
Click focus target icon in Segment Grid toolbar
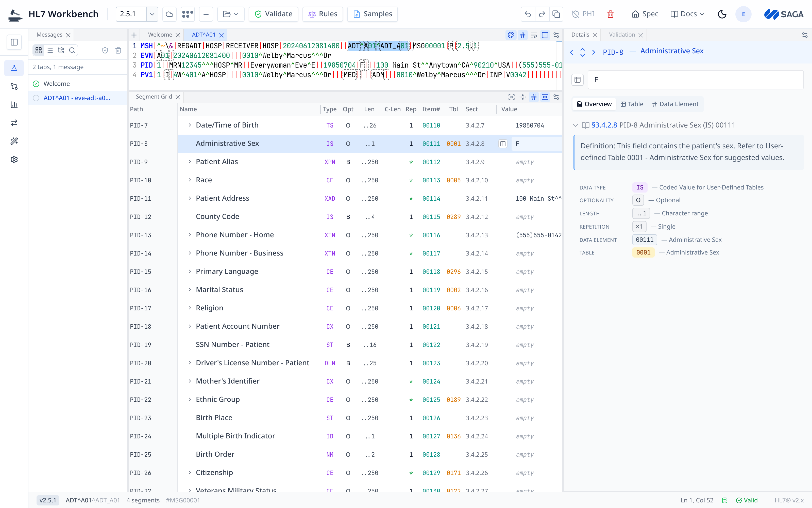[x=511, y=97]
